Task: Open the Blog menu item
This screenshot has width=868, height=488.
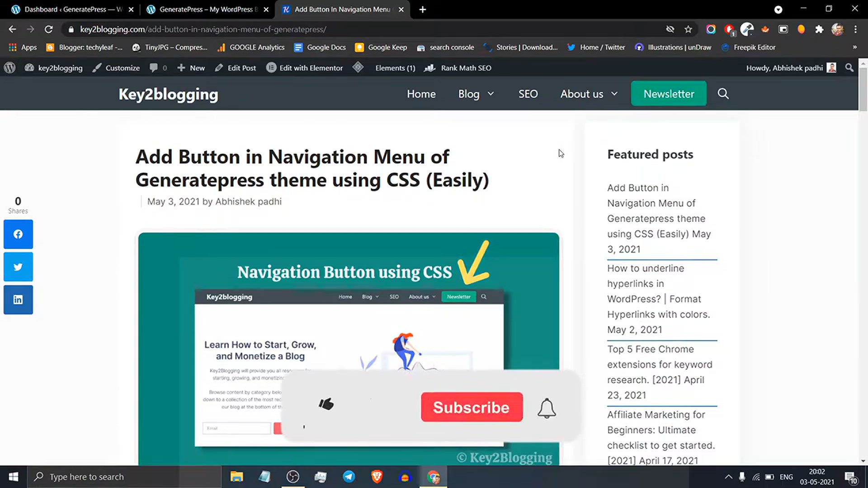Action: click(x=469, y=94)
